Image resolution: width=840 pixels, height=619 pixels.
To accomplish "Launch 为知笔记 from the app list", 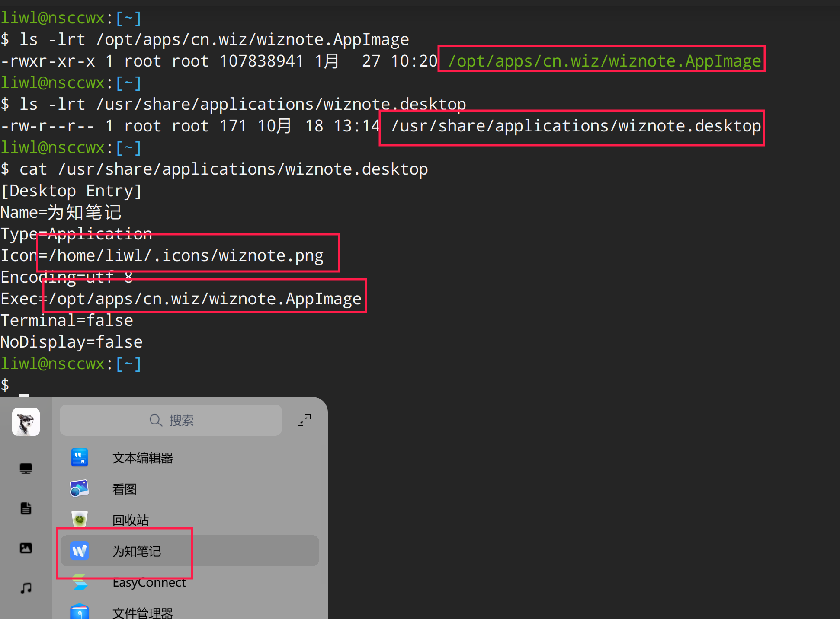I will 137,551.
